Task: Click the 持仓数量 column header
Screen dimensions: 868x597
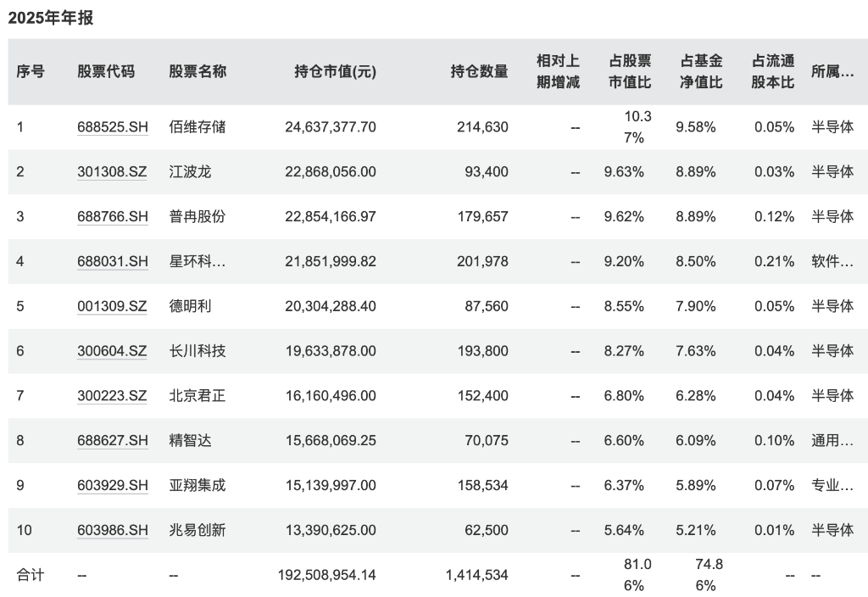Action: (479, 72)
